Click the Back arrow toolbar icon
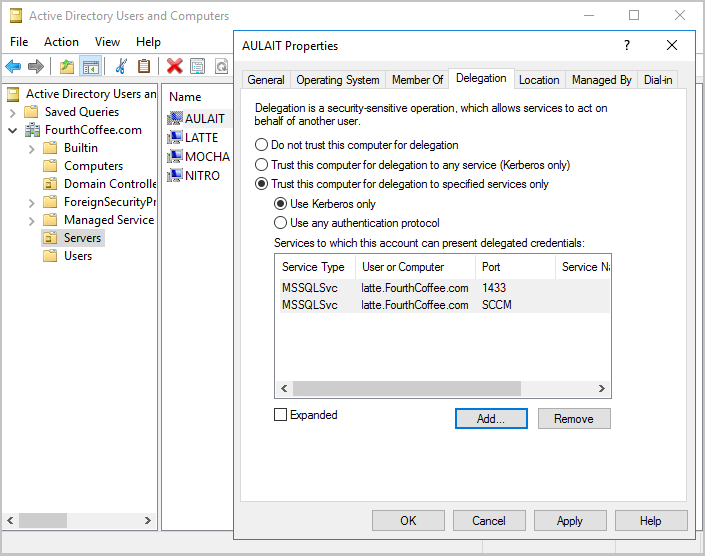Screen dimensions: 705x556 tap(13, 67)
